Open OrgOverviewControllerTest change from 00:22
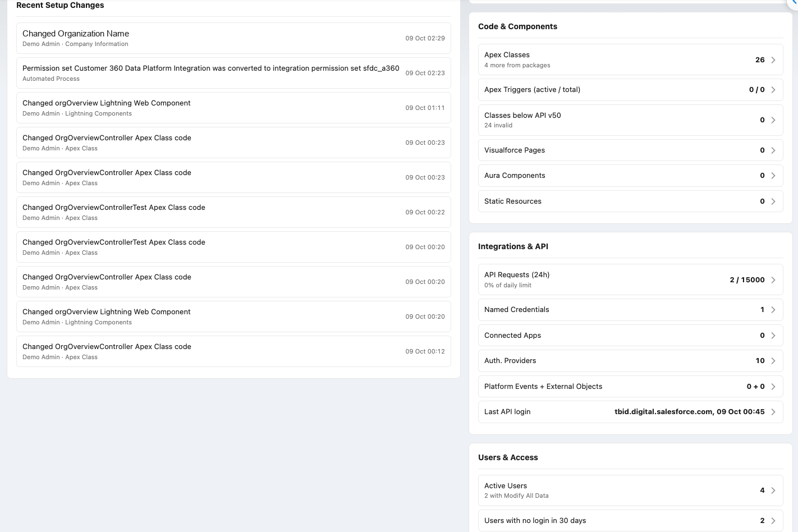The image size is (798, 532). click(x=233, y=212)
